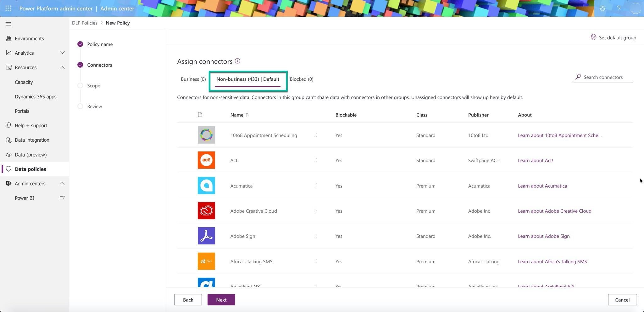Click the Set default group gear icon
This screenshot has height=312, width=644.
(x=593, y=37)
